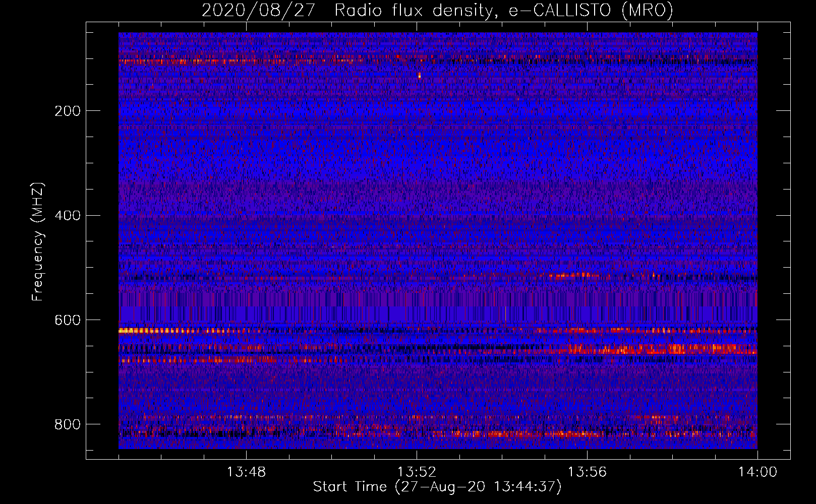Viewport: 816px width, 504px height.
Task: Click the 13:56 time tick label
Action: pos(587,472)
